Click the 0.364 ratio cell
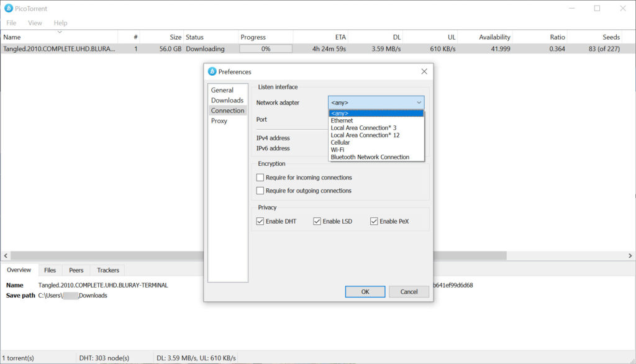636x364 pixels. [x=557, y=48]
